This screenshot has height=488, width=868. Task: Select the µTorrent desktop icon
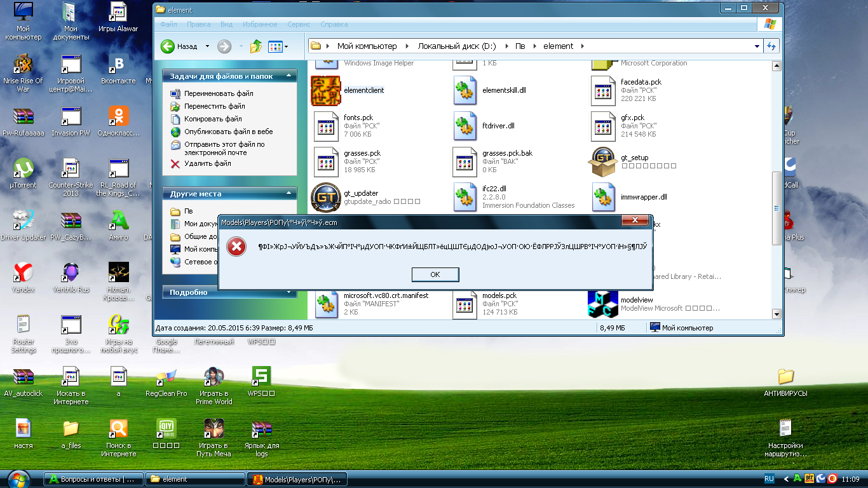click(x=24, y=173)
